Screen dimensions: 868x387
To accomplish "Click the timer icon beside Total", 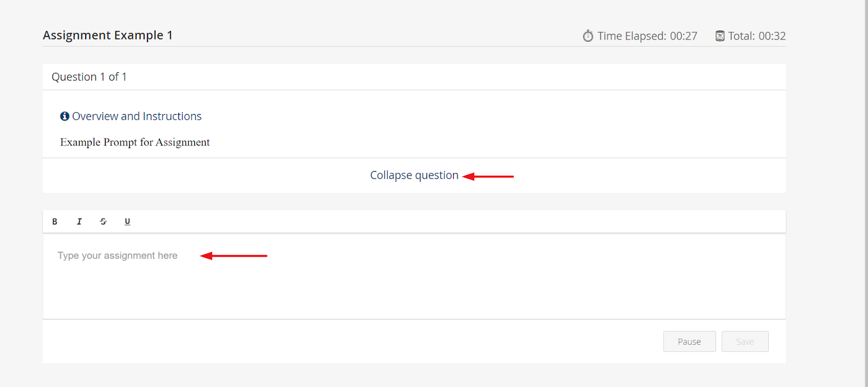I will click(720, 36).
